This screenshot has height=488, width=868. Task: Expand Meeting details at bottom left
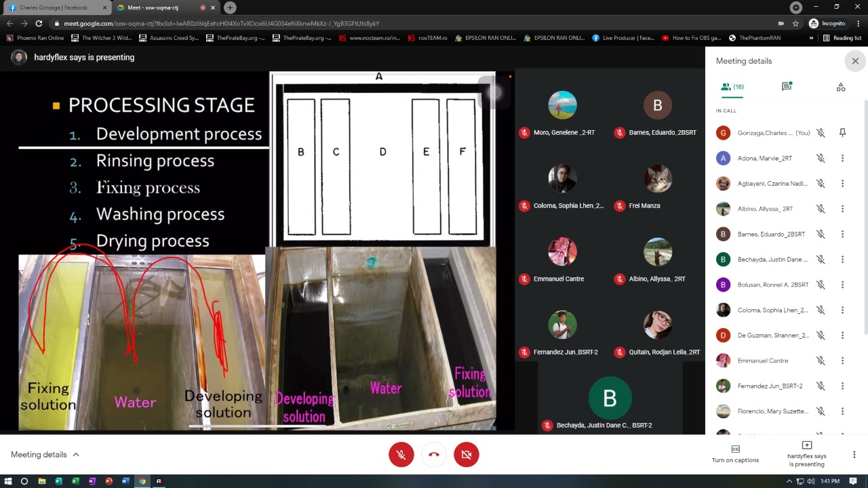pyautogui.click(x=45, y=455)
